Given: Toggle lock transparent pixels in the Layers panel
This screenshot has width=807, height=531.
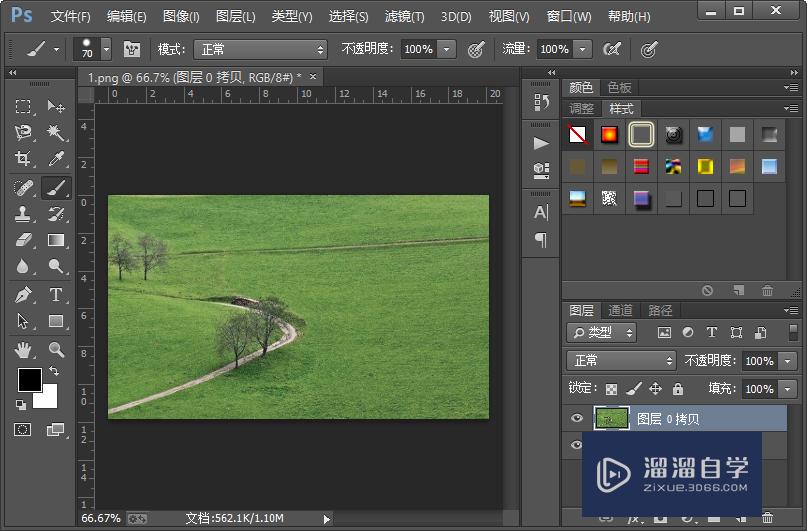Looking at the screenshot, I should click(x=611, y=389).
